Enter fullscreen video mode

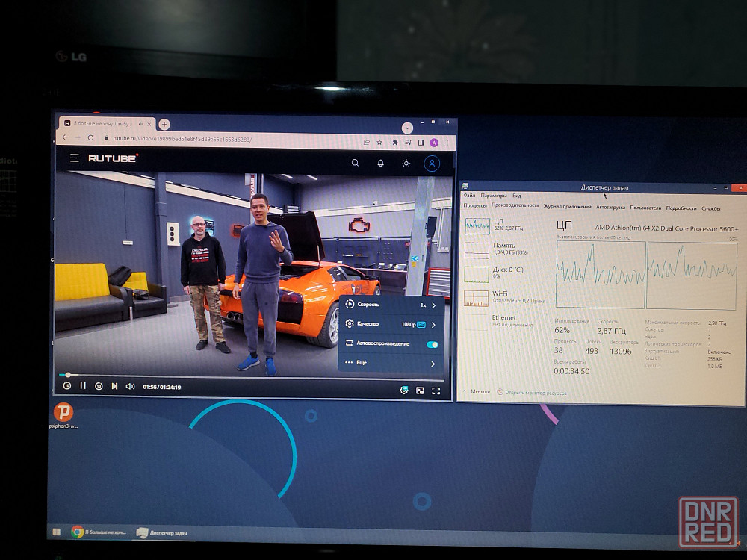coord(436,391)
